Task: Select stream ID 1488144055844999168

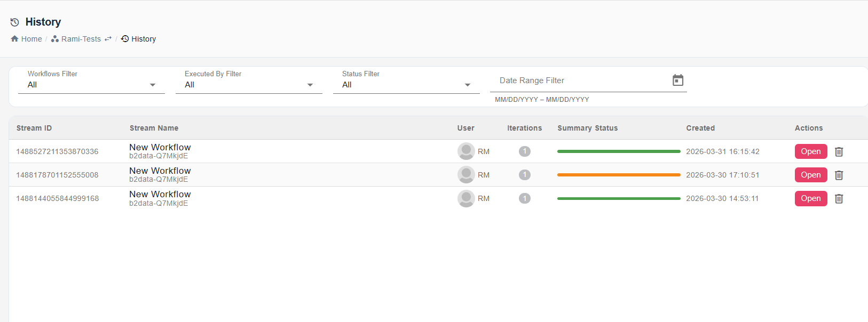Action: tap(58, 198)
